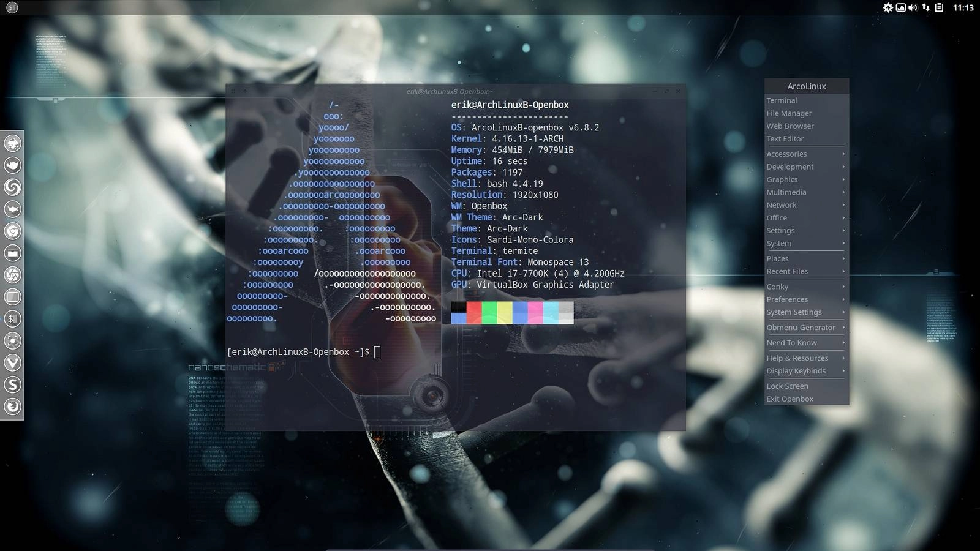Click the kettle icon second in the dock
The width and height of the screenshot is (980, 551).
point(13,165)
